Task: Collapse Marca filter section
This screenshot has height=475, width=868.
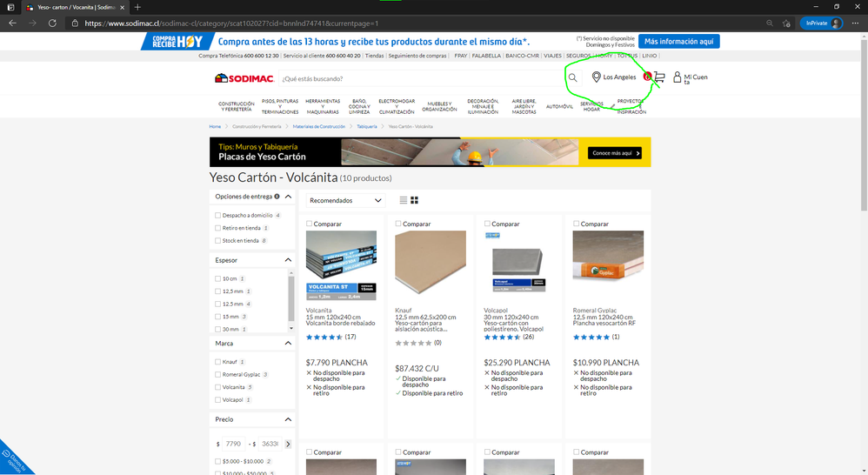Action: (288, 344)
